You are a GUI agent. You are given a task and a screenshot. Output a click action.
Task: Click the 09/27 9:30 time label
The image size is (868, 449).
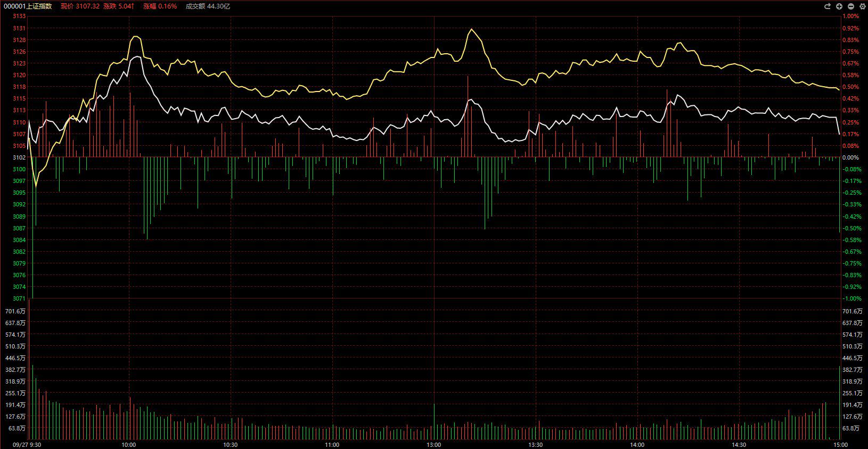point(27,445)
